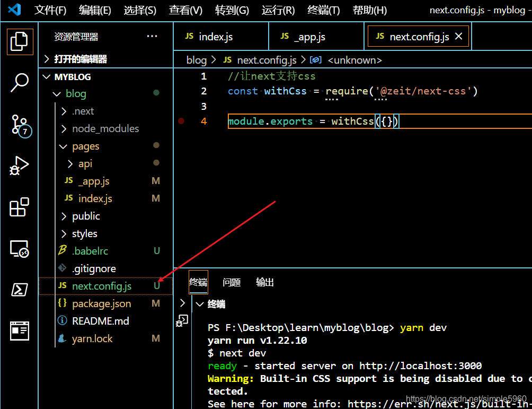Switch to the 终端 panel tab
The height and width of the screenshot is (409, 532).
coord(198,282)
